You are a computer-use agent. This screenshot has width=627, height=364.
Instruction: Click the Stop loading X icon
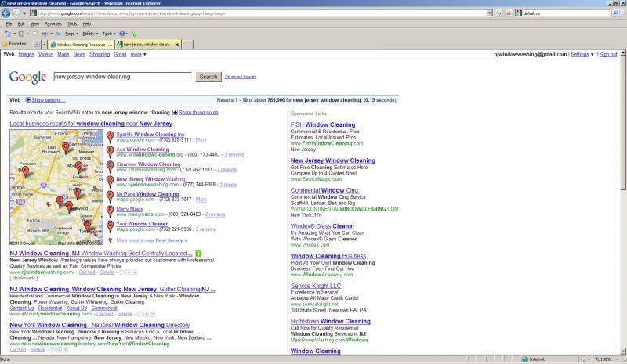tap(509, 13)
